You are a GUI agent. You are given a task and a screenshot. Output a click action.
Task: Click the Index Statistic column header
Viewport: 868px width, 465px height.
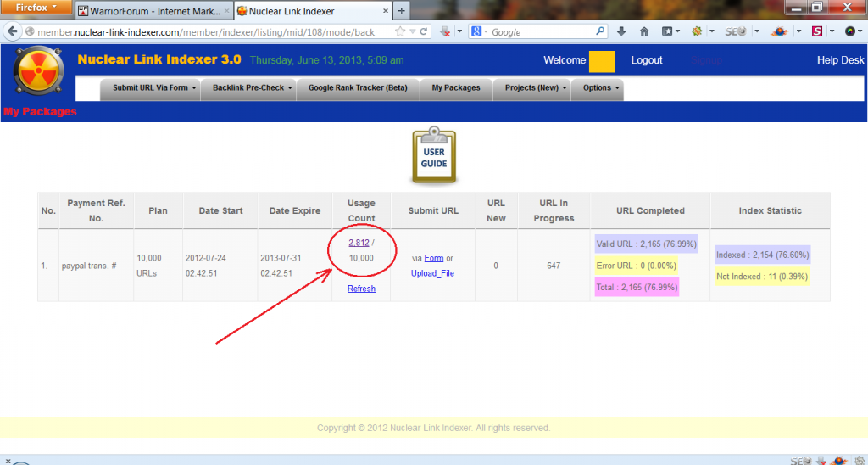[x=770, y=210]
